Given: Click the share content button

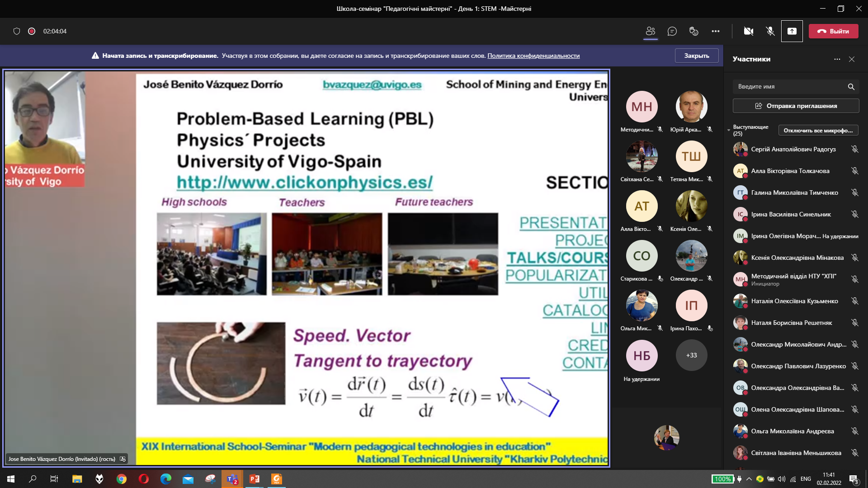Looking at the screenshot, I should pos(792,31).
